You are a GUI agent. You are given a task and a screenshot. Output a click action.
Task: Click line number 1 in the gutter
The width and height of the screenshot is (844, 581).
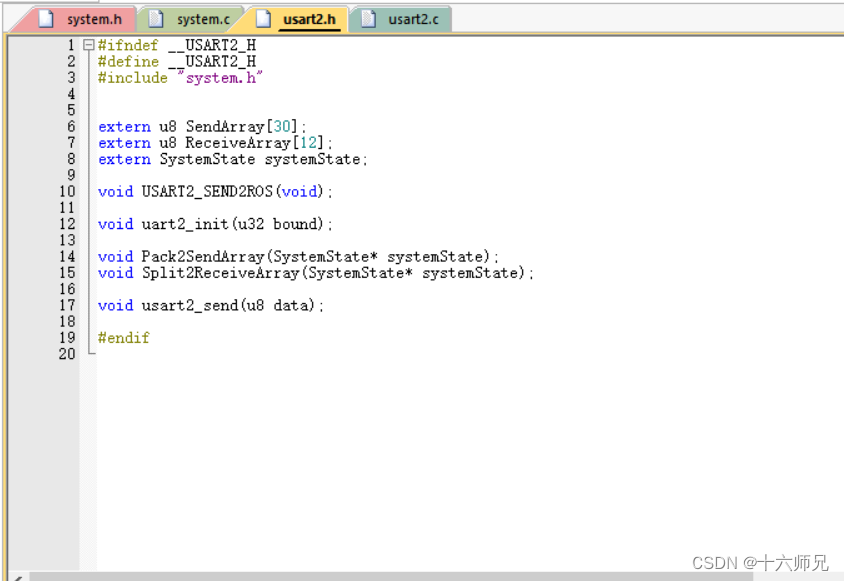click(70, 45)
